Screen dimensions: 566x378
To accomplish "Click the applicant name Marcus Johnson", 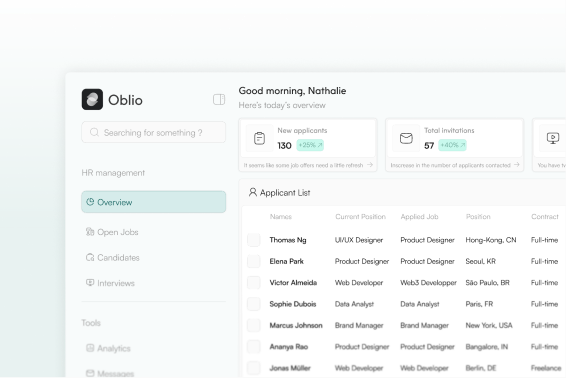I will click(296, 325).
